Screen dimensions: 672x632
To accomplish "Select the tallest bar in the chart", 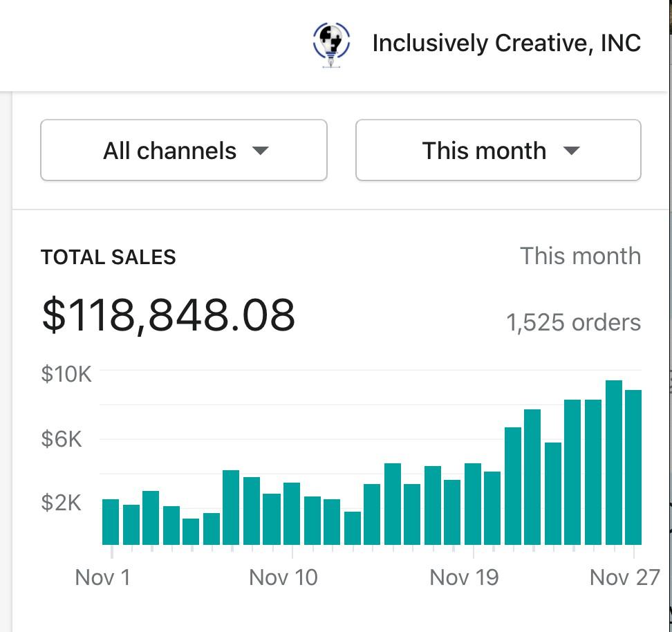I will [x=613, y=462].
